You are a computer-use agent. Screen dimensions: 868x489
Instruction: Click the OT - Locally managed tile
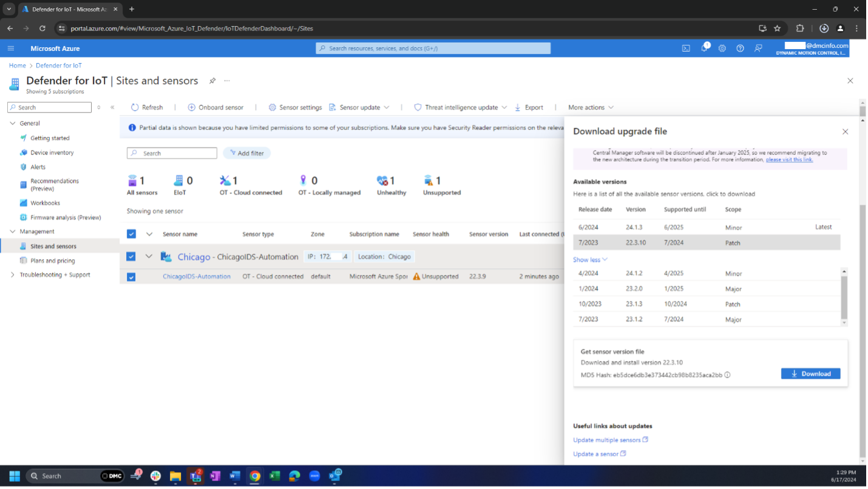pyautogui.click(x=329, y=186)
